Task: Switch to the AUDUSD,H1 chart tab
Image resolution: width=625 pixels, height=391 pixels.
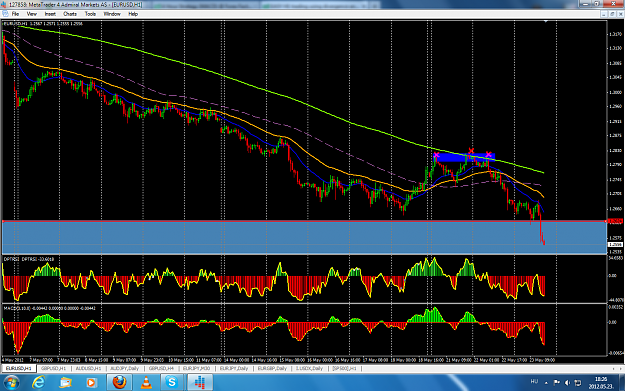Action: [88, 368]
